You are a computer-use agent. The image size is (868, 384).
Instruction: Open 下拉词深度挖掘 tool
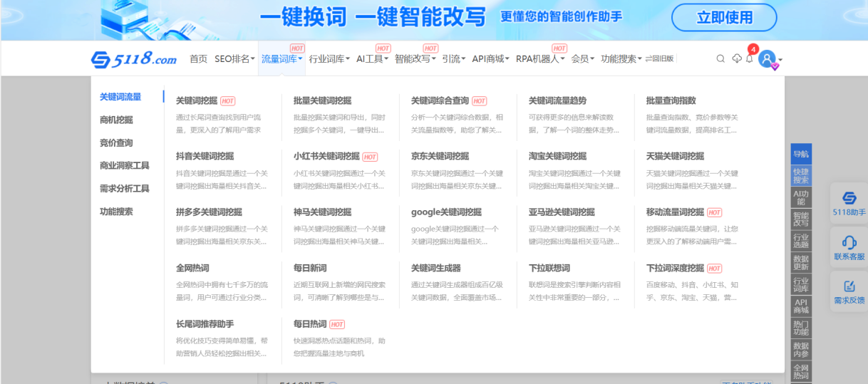click(675, 268)
